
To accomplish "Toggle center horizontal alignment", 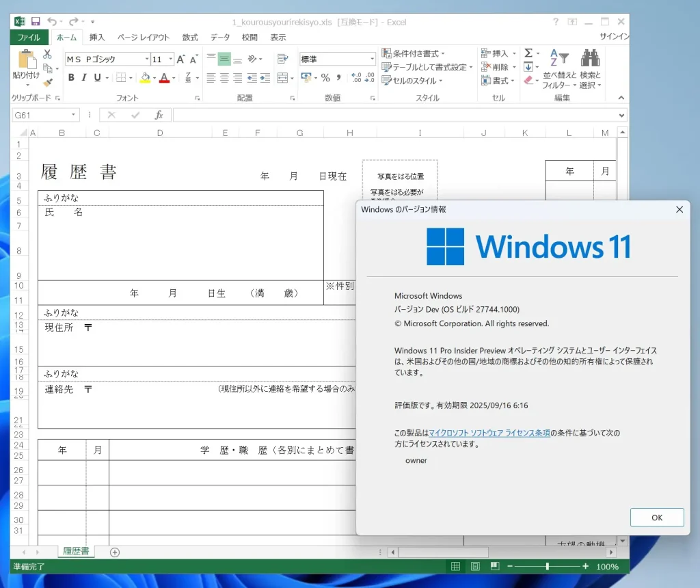I will click(x=224, y=78).
